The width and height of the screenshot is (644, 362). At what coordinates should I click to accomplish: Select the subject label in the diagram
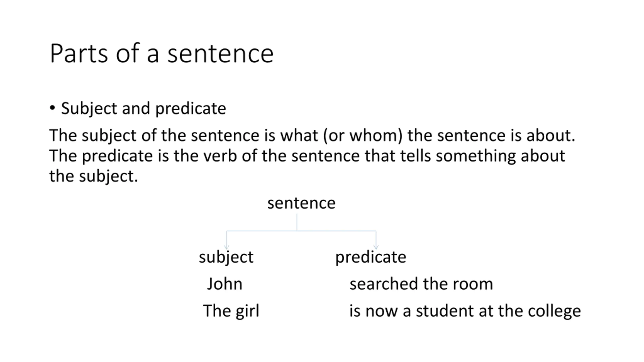[x=226, y=257]
